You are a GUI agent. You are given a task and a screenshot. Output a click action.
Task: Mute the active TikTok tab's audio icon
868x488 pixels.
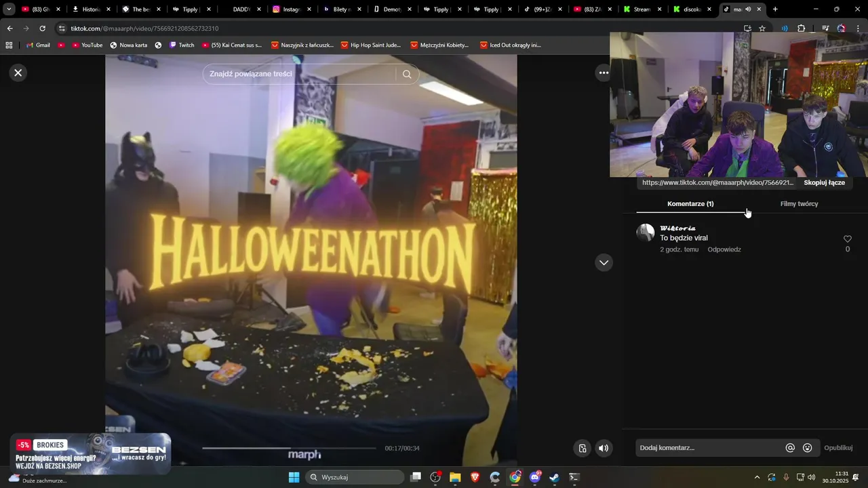tap(748, 9)
